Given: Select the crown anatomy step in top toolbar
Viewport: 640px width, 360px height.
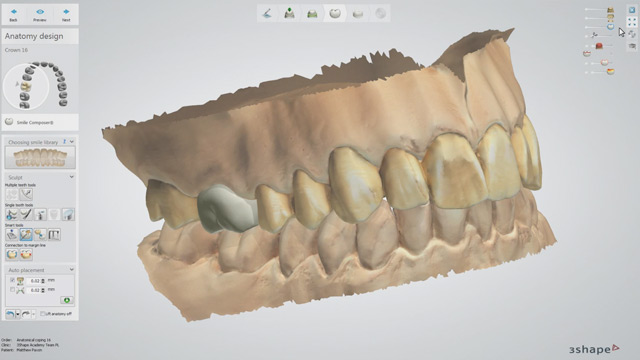Looking at the screenshot, I should (335, 13).
